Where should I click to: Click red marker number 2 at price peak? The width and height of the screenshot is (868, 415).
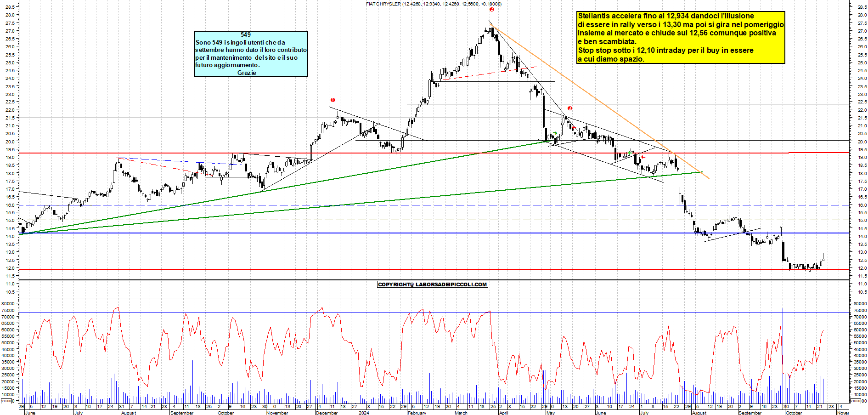[492, 9]
